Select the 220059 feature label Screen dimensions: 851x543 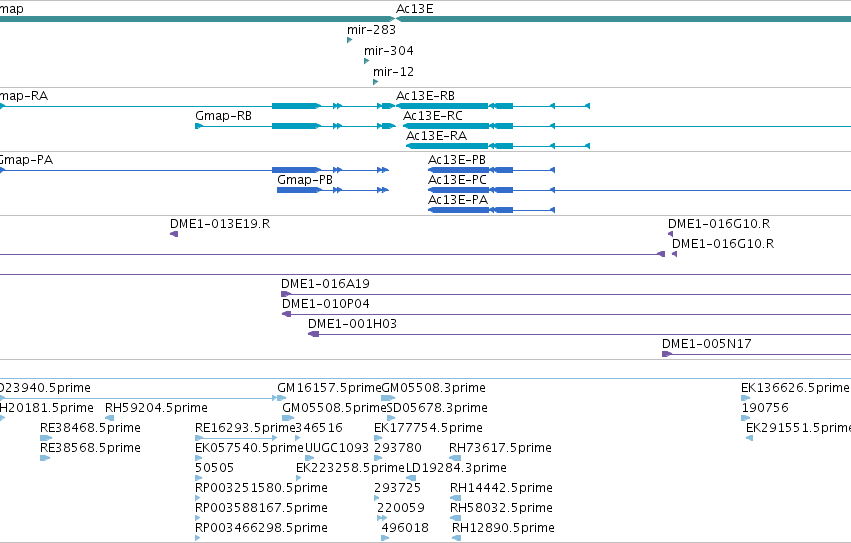click(x=401, y=508)
